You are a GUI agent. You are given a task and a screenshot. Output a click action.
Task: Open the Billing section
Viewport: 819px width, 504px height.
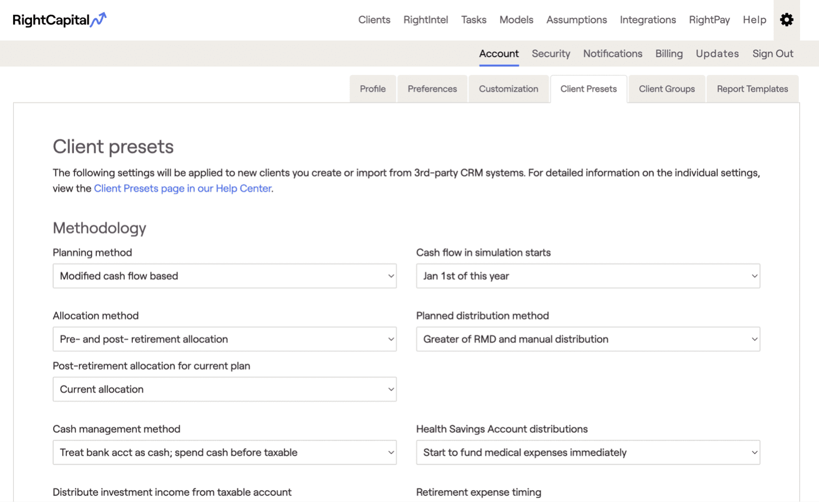pos(669,54)
